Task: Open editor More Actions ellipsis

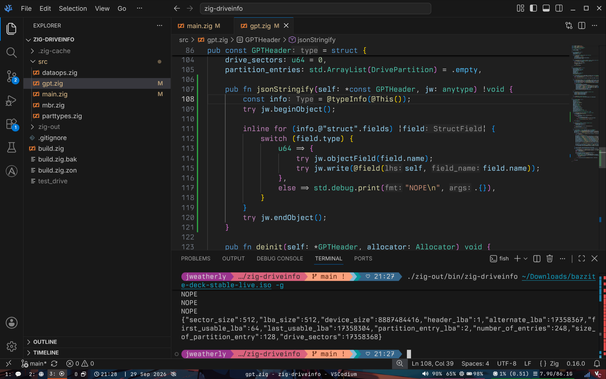Action: click(594, 25)
